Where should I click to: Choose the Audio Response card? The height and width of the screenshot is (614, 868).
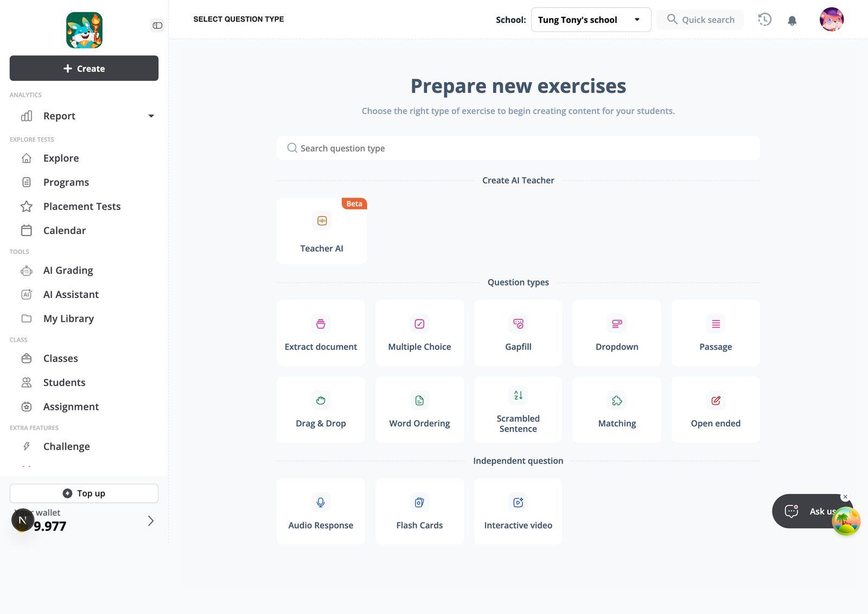321,511
